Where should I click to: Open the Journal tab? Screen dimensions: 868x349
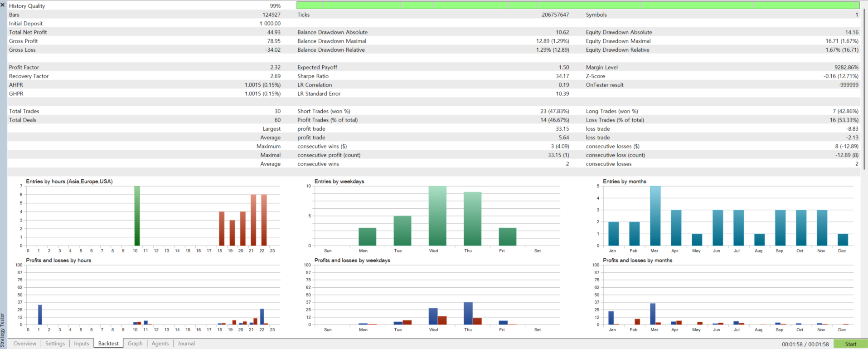point(186,344)
